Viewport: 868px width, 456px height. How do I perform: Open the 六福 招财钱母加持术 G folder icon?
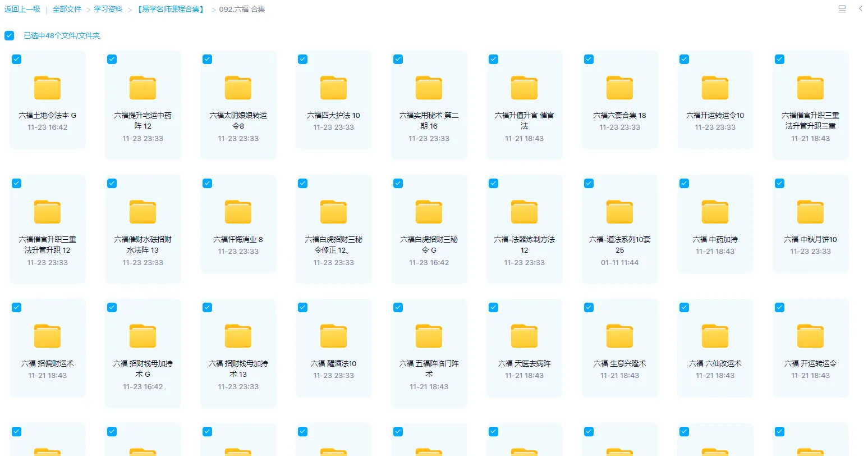[x=143, y=336]
